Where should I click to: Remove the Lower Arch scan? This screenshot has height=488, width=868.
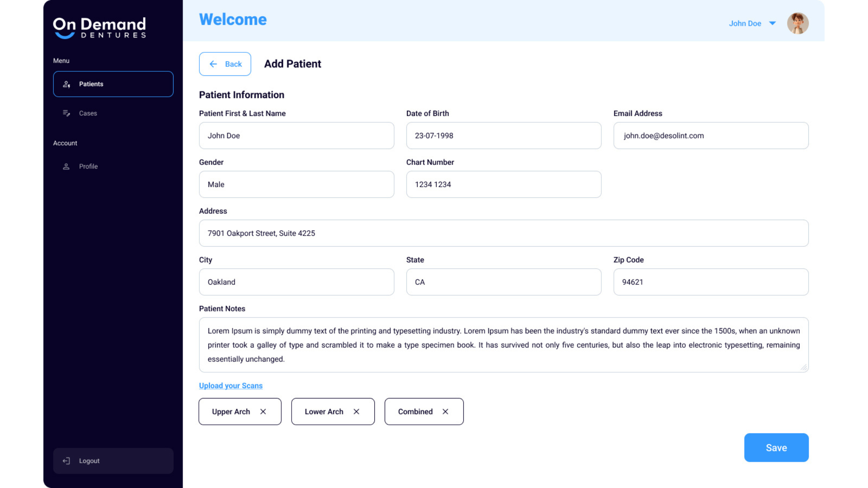(x=356, y=412)
